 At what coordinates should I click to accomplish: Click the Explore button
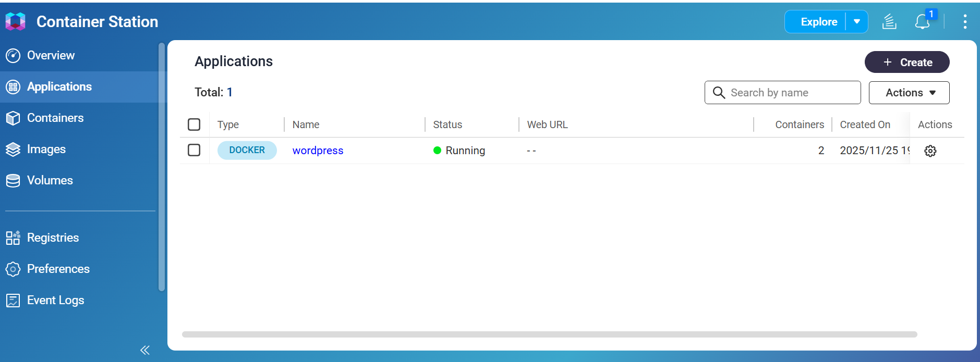coord(818,22)
